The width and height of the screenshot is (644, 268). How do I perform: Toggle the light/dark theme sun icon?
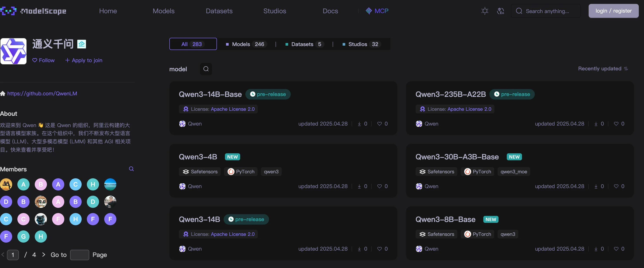(x=484, y=11)
